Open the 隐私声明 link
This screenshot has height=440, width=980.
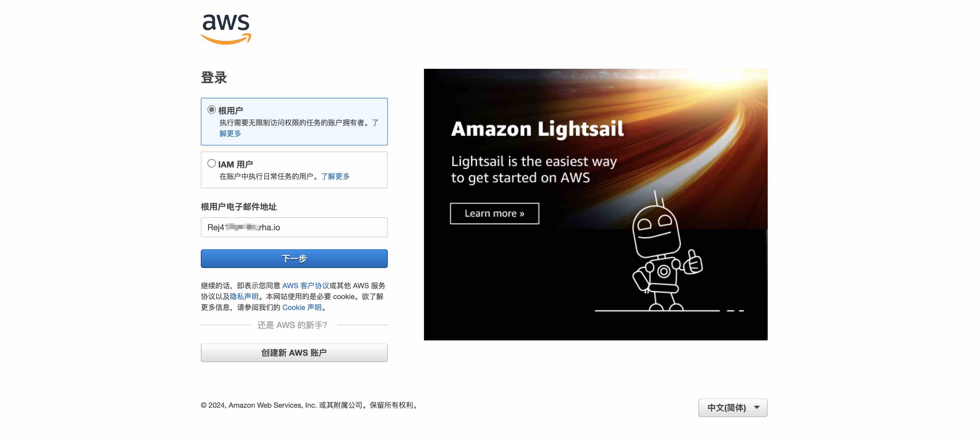pos(244,297)
